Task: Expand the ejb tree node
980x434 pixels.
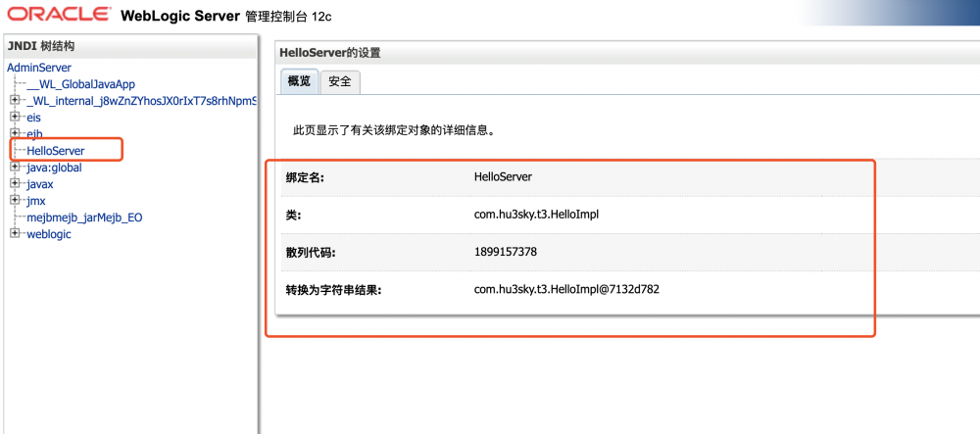Action: (x=15, y=133)
